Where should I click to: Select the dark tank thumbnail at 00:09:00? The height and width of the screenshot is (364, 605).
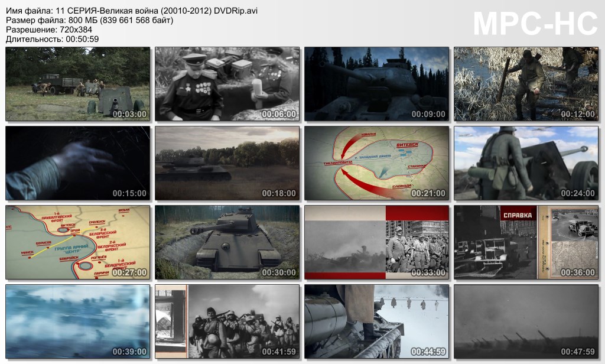(x=376, y=84)
